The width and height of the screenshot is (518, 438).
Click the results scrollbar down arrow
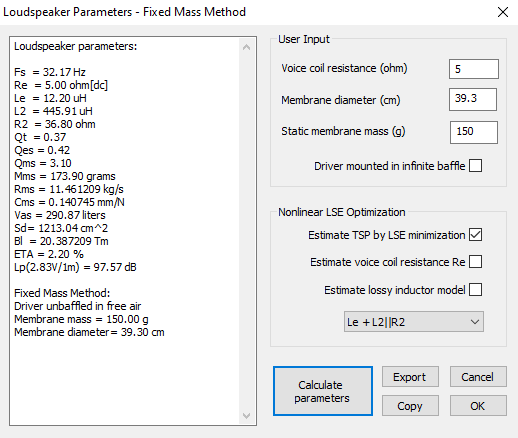[246, 416]
